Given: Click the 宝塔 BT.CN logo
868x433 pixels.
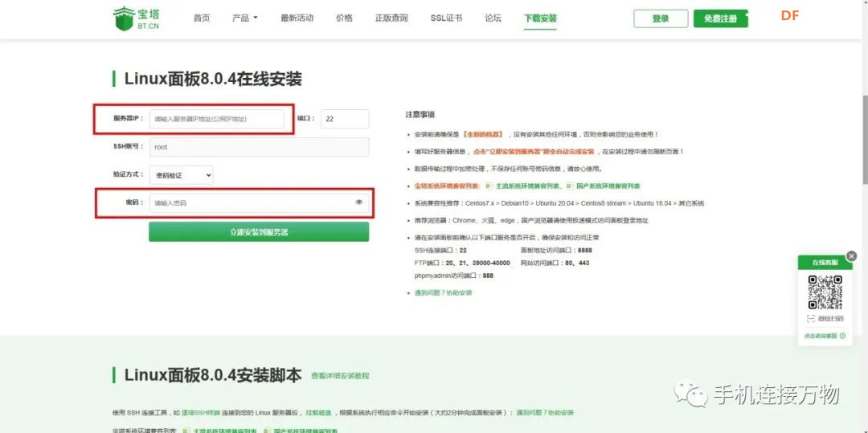Looking at the screenshot, I should [136, 18].
